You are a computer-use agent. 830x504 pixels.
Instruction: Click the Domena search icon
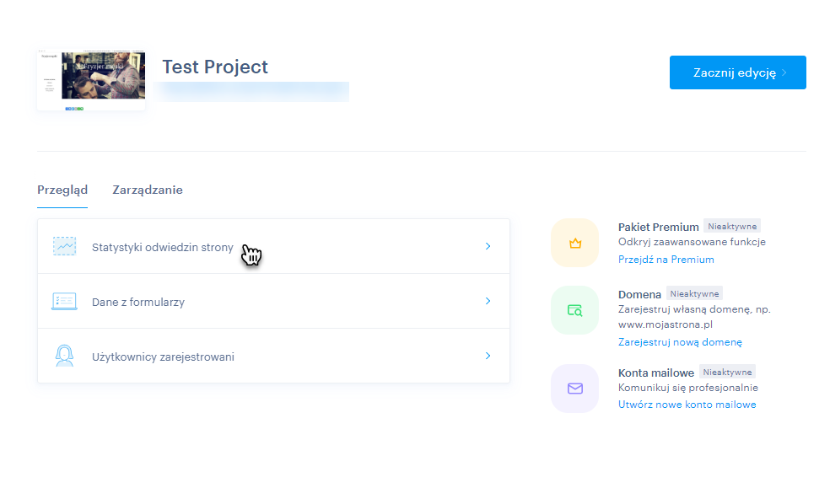(575, 310)
